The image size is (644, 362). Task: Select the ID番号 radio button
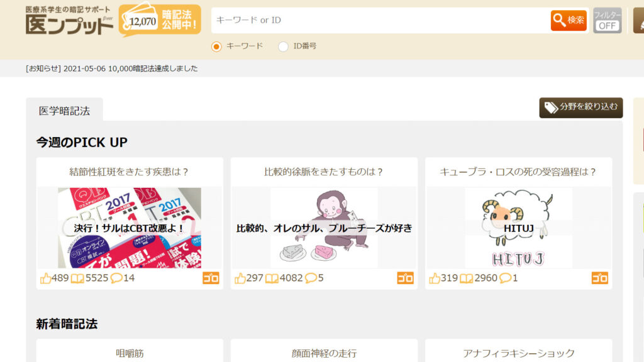click(x=284, y=46)
